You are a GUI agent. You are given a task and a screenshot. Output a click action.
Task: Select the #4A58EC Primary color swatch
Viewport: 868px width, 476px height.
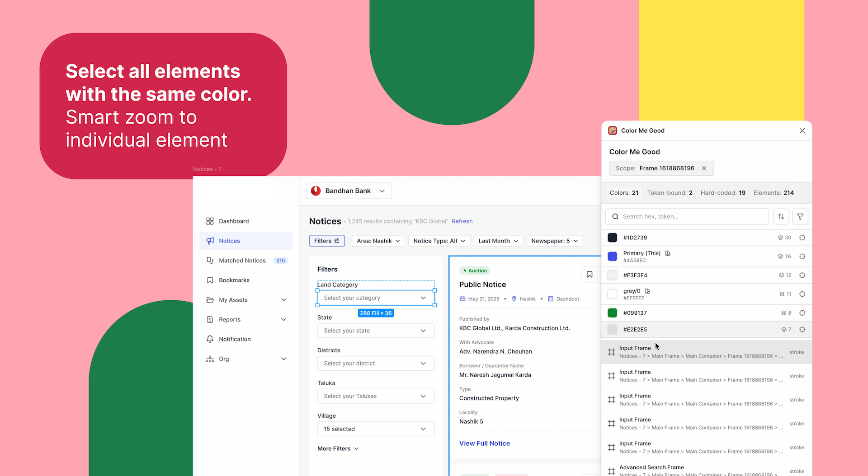pos(612,257)
